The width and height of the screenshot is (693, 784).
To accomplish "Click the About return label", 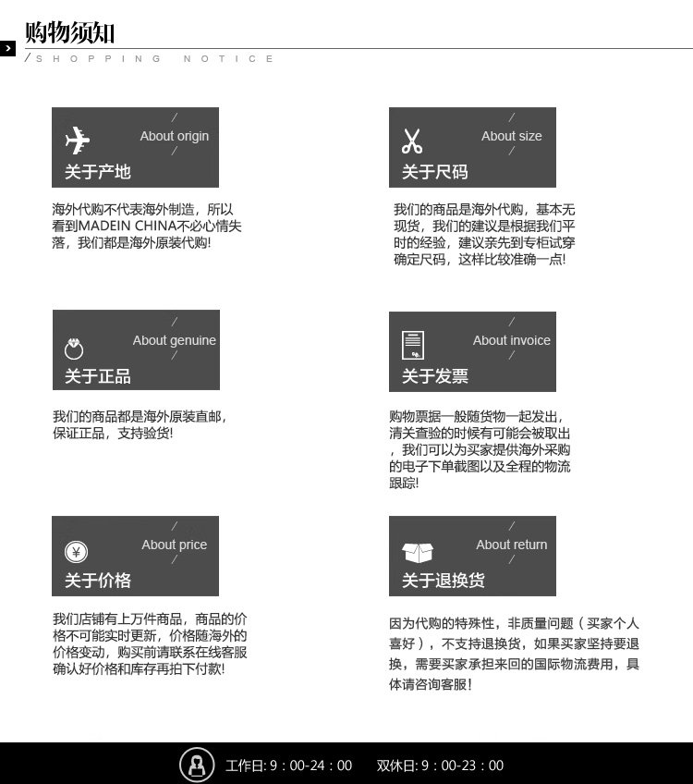I will coord(512,545).
